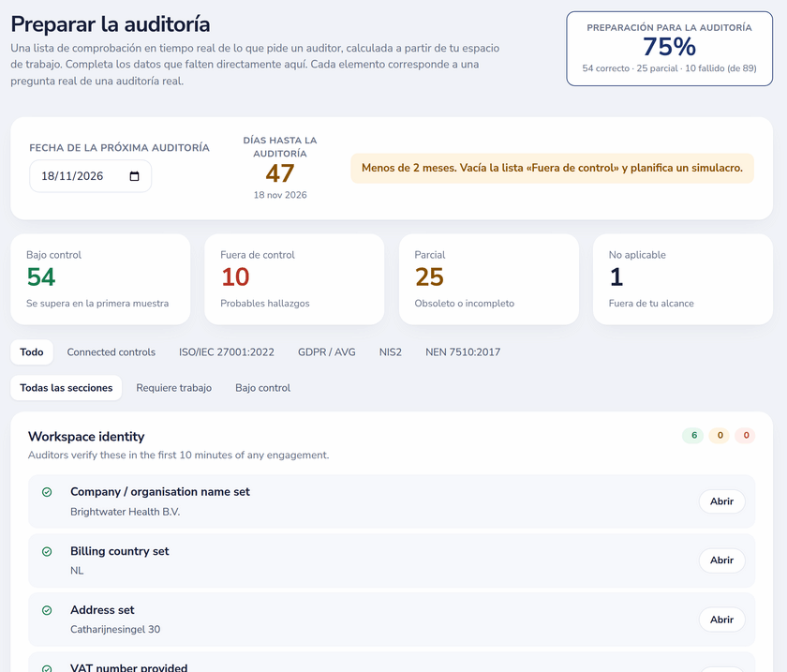The height and width of the screenshot is (672, 787).
Task: Click the red badge showing 0 in Workspace identity
Action: [746, 436]
